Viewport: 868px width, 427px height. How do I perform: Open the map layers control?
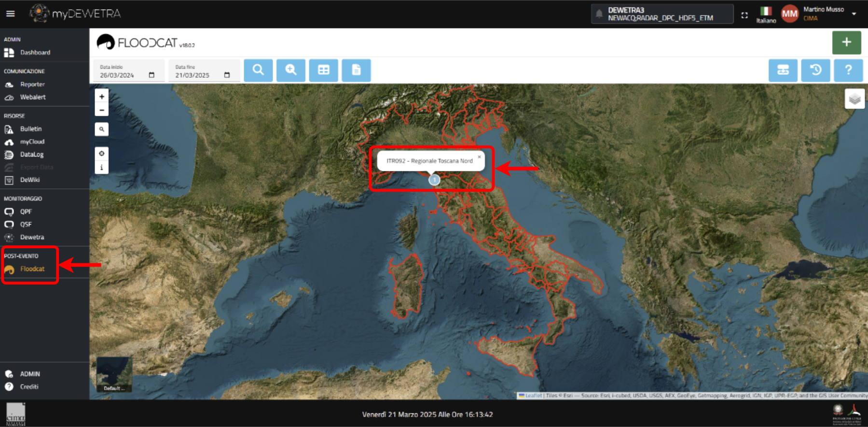(854, 99)
